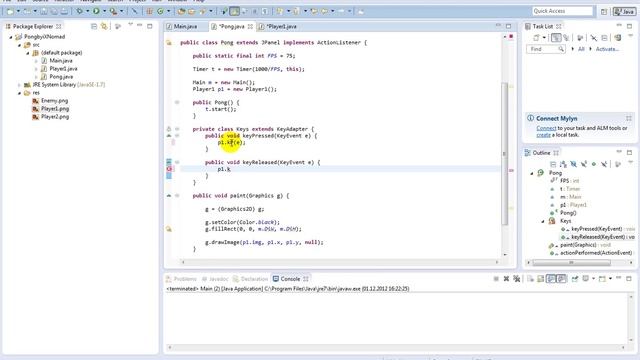Collapse All in Outline view
The image size is (640, 360).
(x=553, y=164)
